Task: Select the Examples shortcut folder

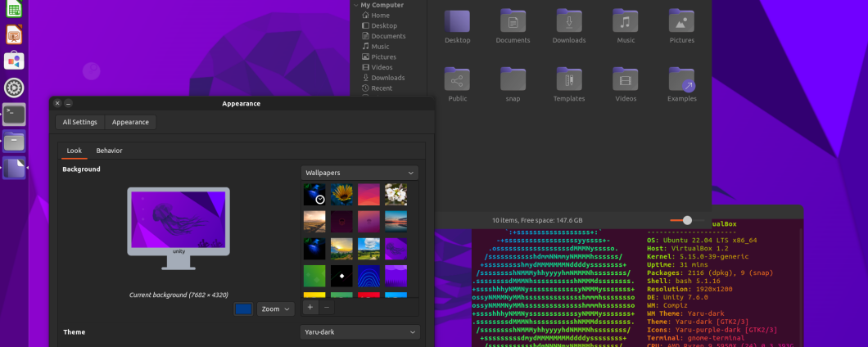Action: click(681, 81)
